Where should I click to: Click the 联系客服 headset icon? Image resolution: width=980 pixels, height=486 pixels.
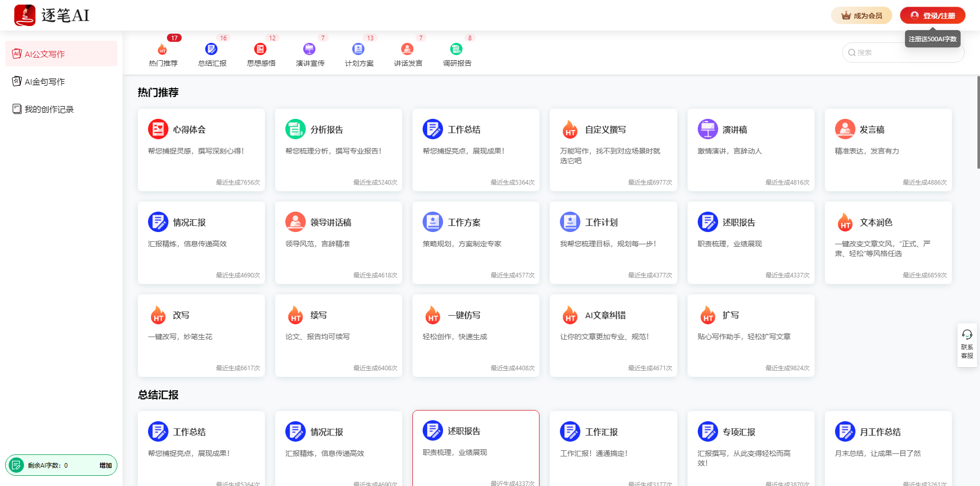(967, 335)
